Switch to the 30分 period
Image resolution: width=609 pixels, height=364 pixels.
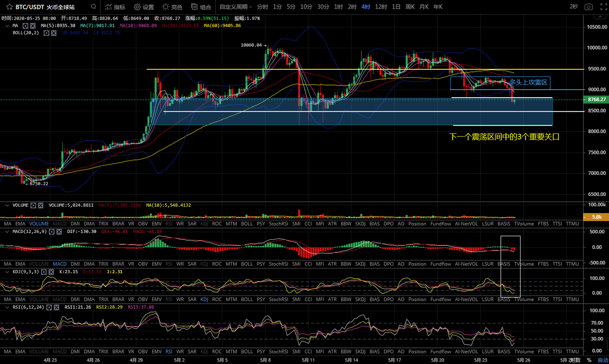(x=323, y=7)
